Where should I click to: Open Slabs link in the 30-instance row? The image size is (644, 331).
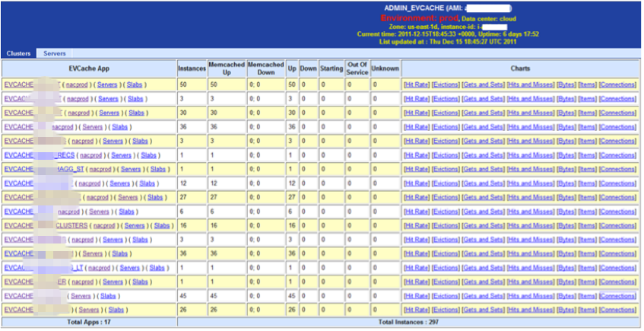click(136, 113)
